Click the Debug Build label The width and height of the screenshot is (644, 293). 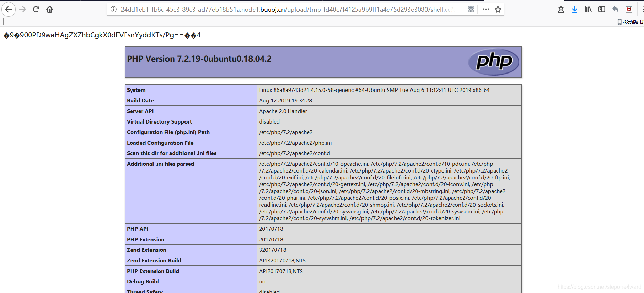[x=143, y=282]
